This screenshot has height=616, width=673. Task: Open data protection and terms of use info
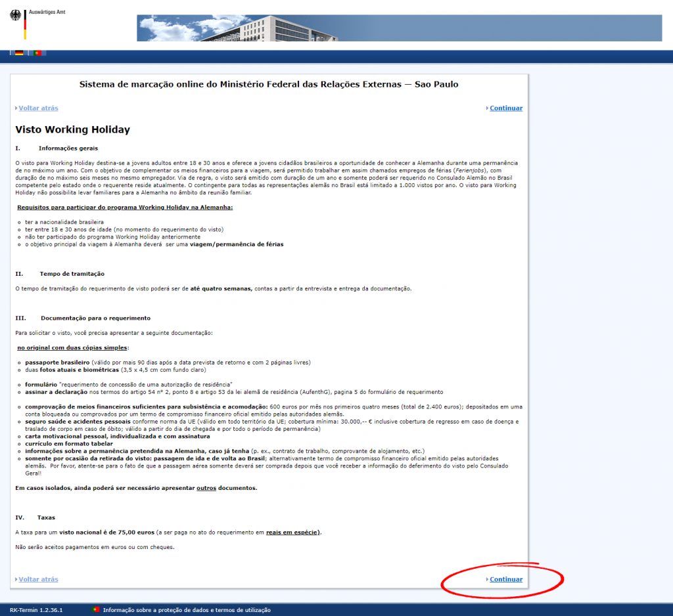click(186, 610)
